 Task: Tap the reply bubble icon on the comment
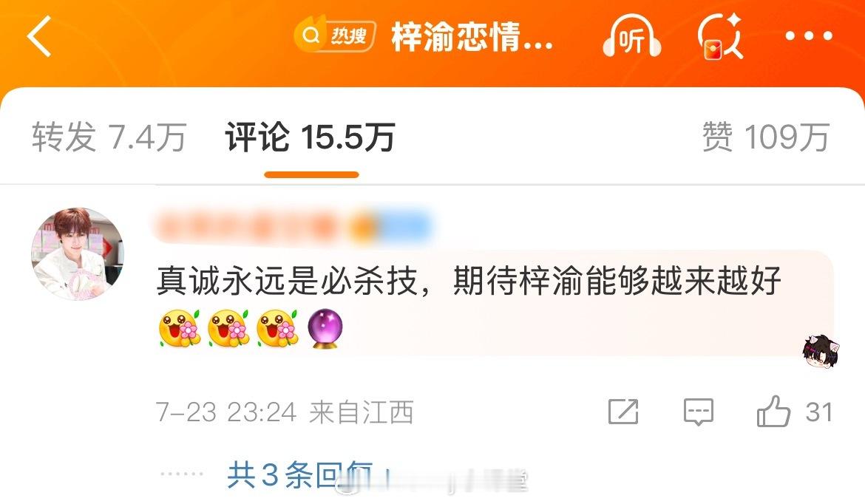tap(699, 412)
